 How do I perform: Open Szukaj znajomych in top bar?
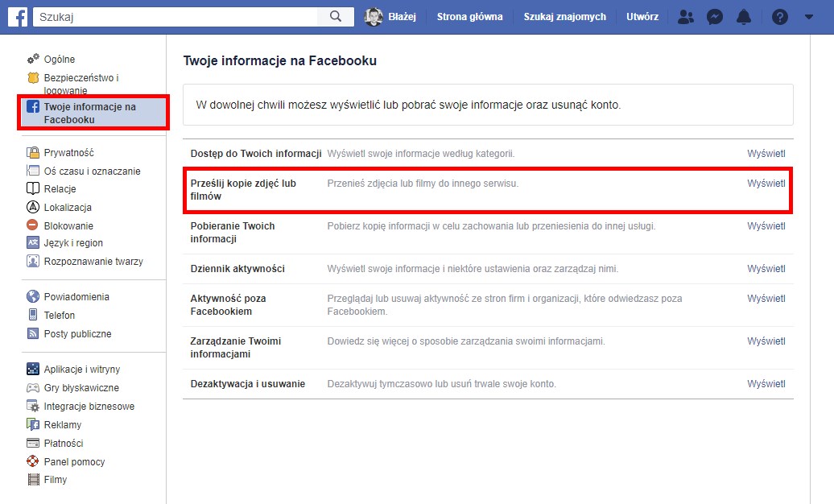click(x=565, y=16)
